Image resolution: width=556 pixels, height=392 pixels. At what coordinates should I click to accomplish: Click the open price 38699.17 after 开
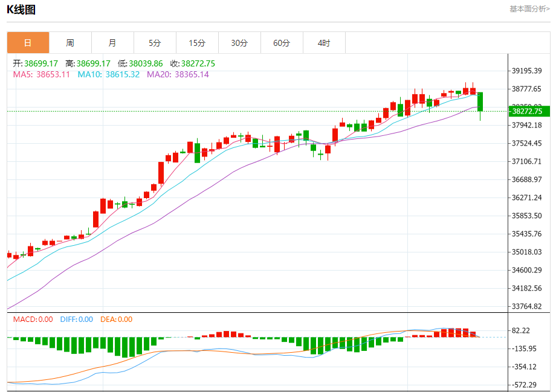41,63
